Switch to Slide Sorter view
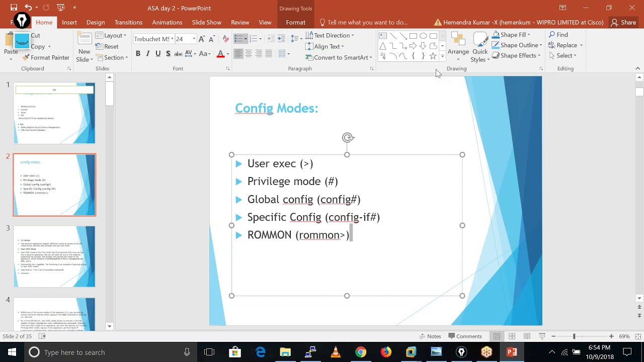The height and width of the screenshot is (362, 644). click(x=512, y=336)
